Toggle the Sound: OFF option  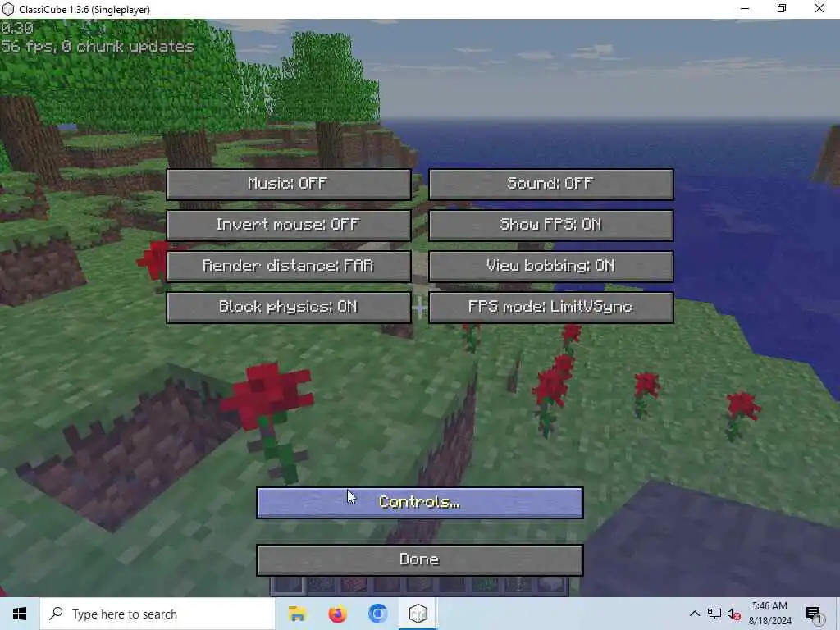click(550, 185)
